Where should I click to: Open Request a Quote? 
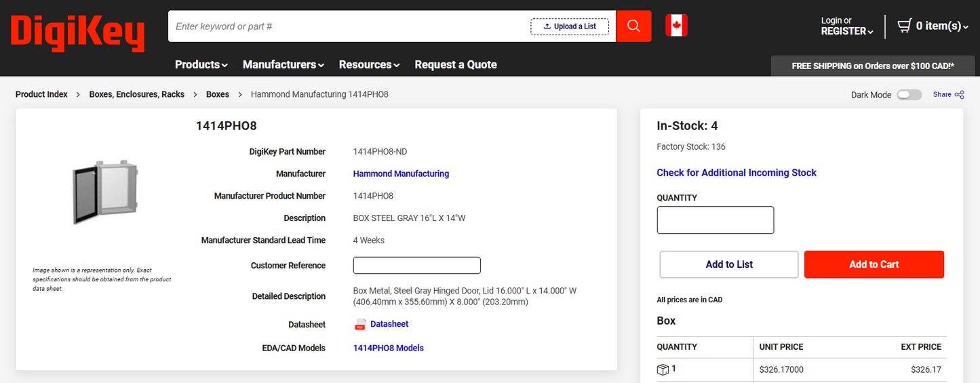pos(456,64)
